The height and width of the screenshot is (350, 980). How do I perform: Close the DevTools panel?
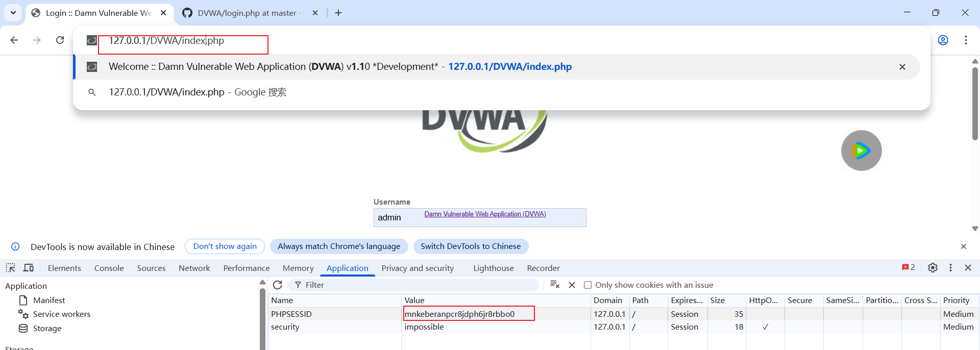point(968,267)
